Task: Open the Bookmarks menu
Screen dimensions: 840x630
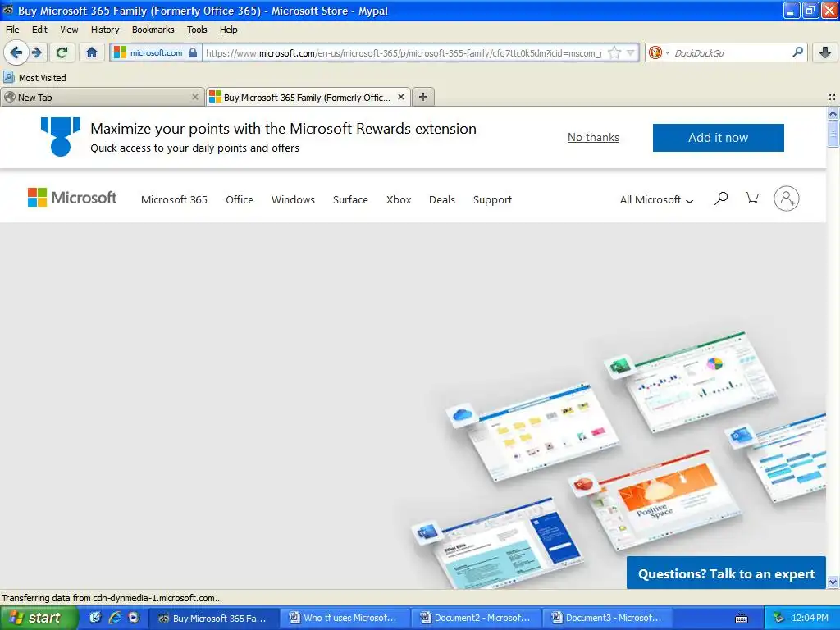Action: point(153,30)
